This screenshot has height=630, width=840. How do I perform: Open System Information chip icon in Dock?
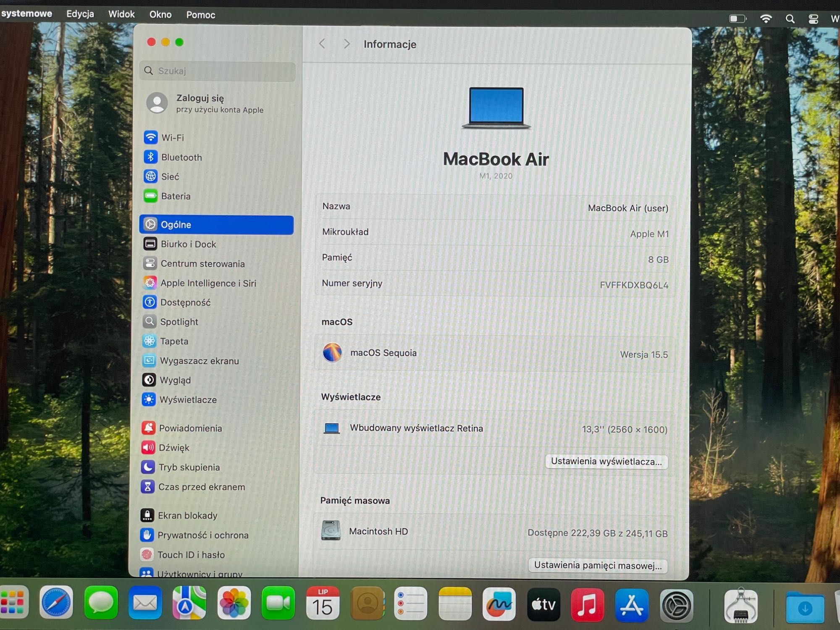[741, 606]
